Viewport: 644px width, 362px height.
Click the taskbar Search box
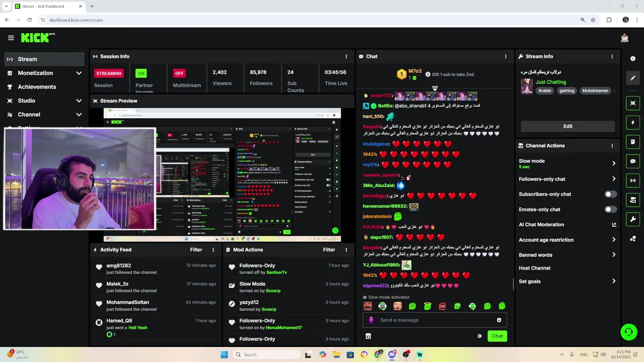click(266, 354)
